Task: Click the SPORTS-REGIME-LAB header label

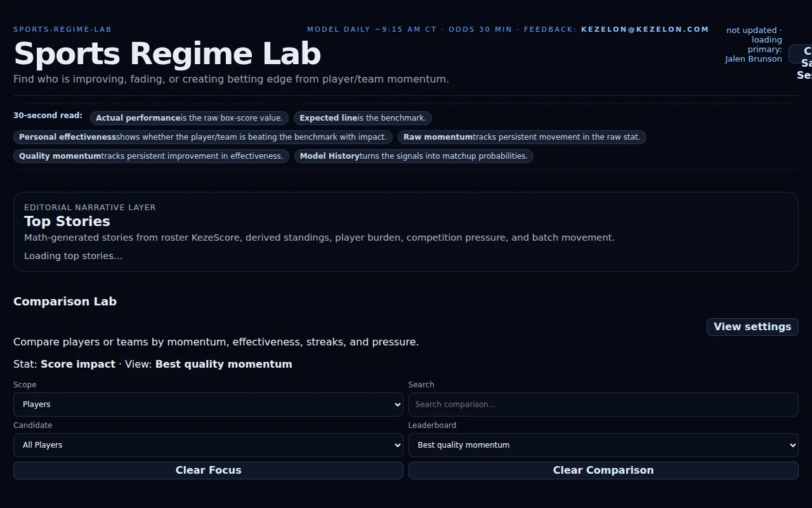Action: tap(63, 29)
